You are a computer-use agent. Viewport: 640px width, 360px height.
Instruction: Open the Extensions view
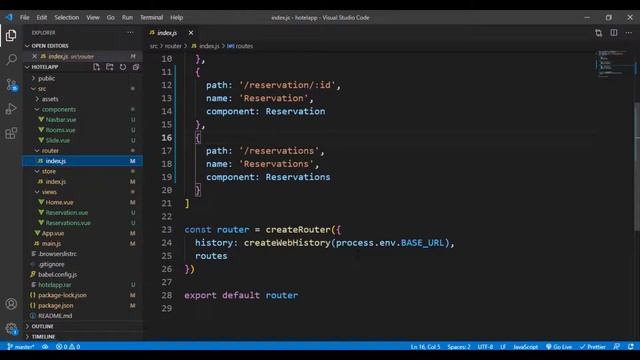click(11, 133)
